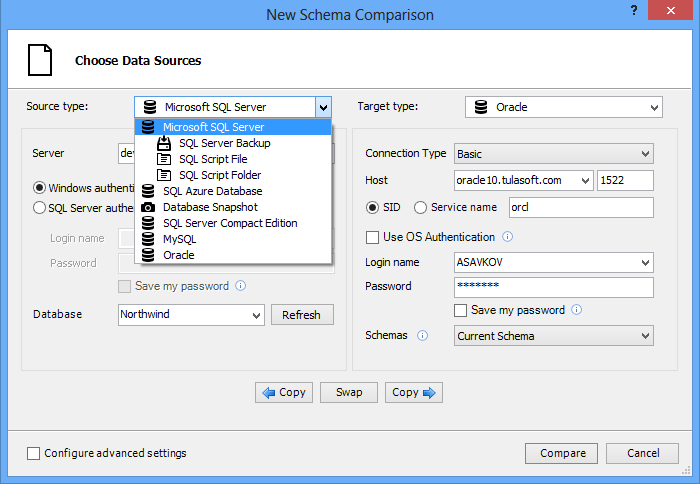
Task: Click the Refresh button
Action: point(302,315)
